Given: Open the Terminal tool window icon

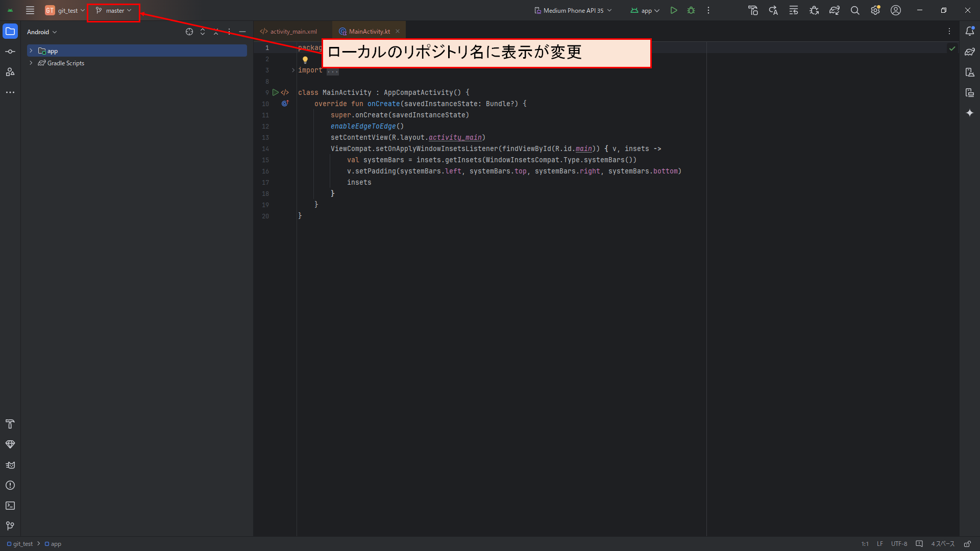Looking at the screenshot, I should pyautogui.click(x=10, y=506).
